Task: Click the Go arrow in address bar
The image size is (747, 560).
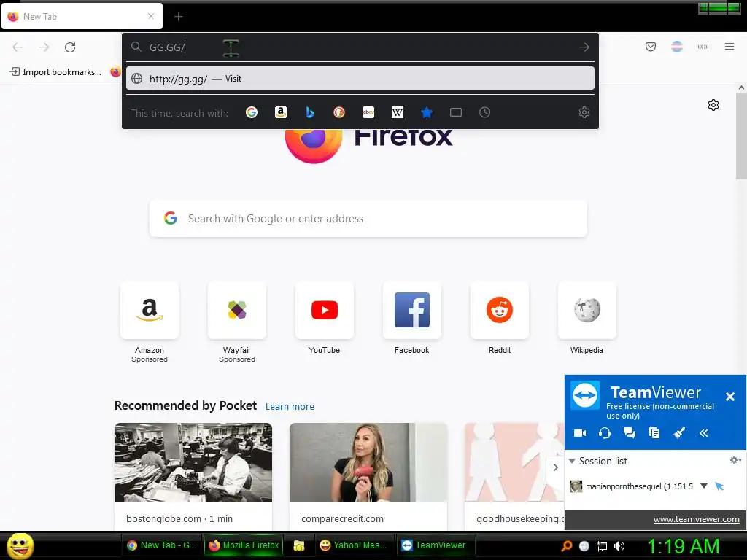Action: (x=584, y=47)
